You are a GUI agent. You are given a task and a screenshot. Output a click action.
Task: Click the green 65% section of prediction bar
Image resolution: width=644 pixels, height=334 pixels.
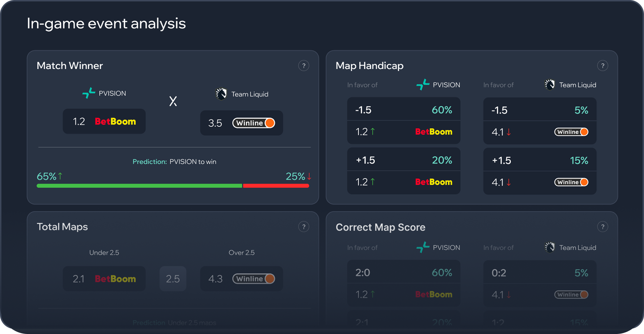tap(139, 186)
